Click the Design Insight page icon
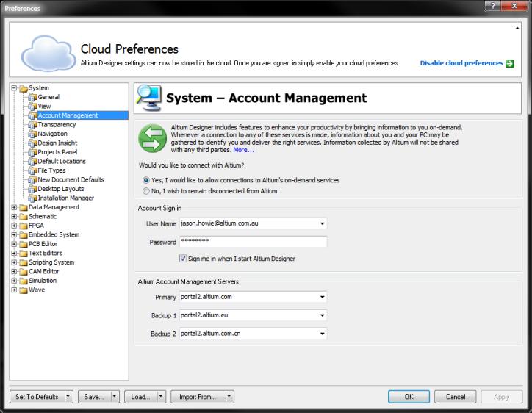 (32, 143)
